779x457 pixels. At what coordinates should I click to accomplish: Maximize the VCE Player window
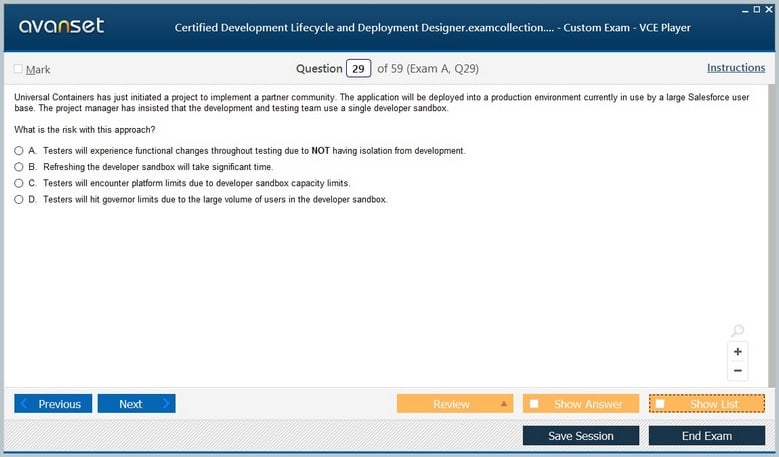click(x=757, y=9)
